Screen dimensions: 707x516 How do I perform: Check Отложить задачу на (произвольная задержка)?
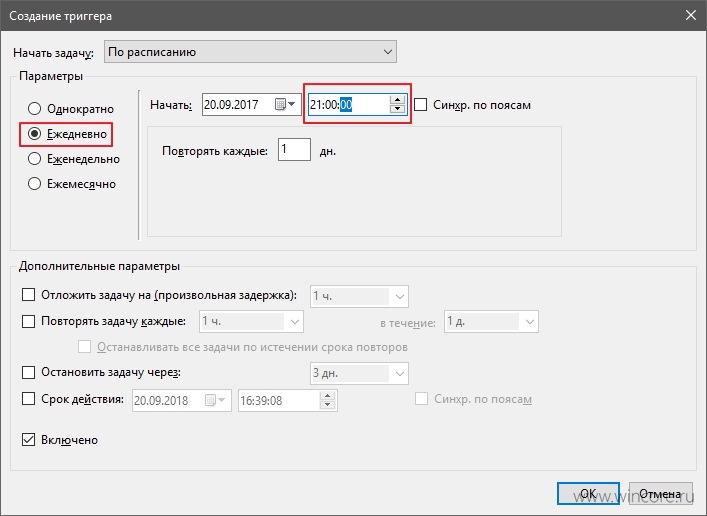(x=28, y=295)
